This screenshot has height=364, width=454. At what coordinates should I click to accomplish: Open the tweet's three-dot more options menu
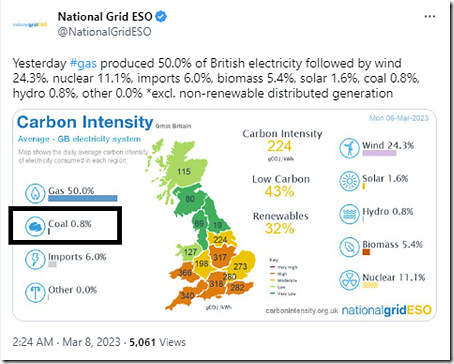pos(430,17)
